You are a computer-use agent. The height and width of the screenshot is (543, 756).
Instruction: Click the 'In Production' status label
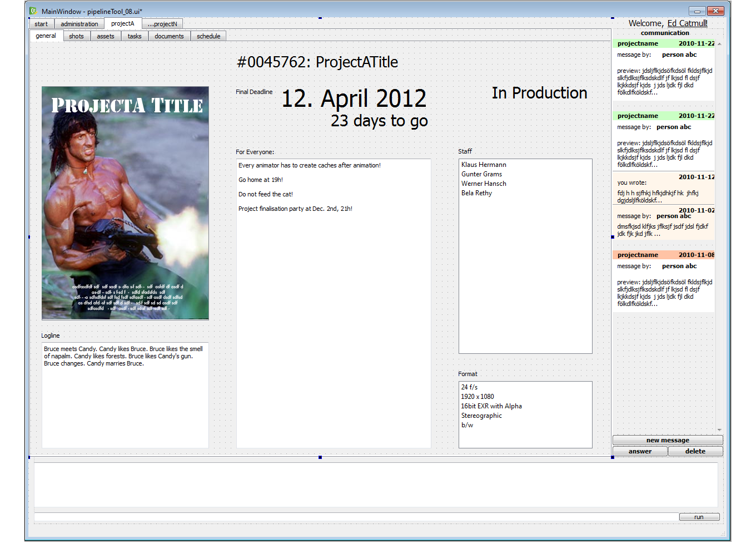click(539, 93)
